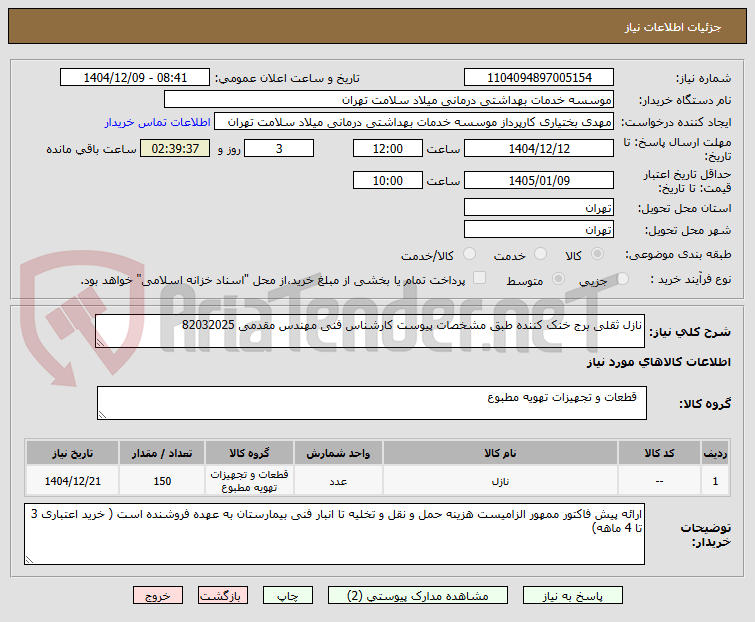Click the row number cell 1
This screenshot has height=622, width=755.
point(715,481)
